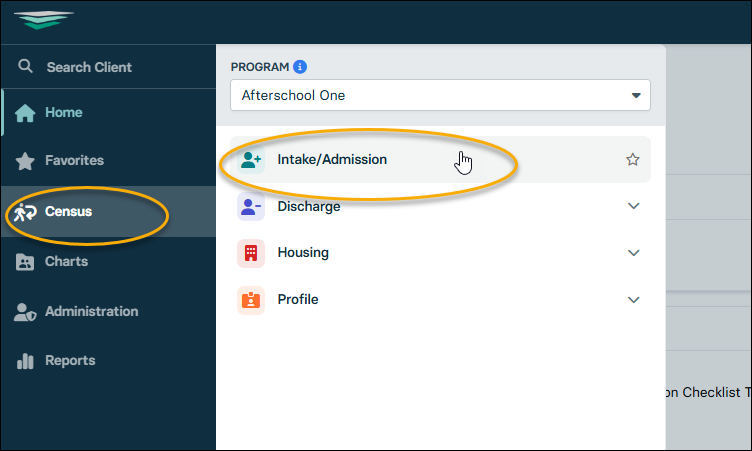Click the Intake/Admission add-person icon
Screen dimensions: 752x451
(251, 159)
